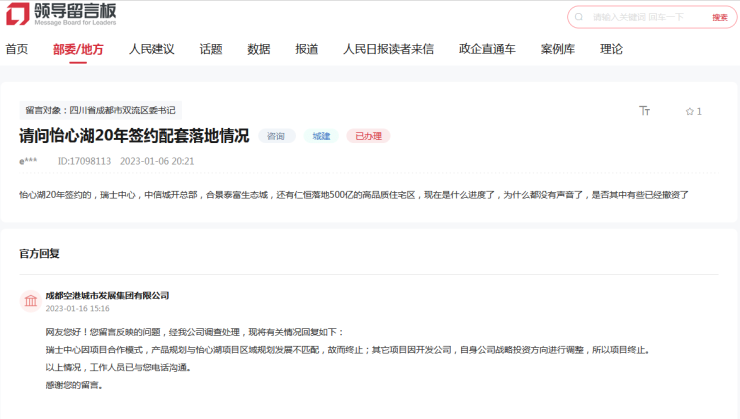Screen dimensions: 740x419
Task: Click the 搜索 search button
Action: [x=719, y=17]
